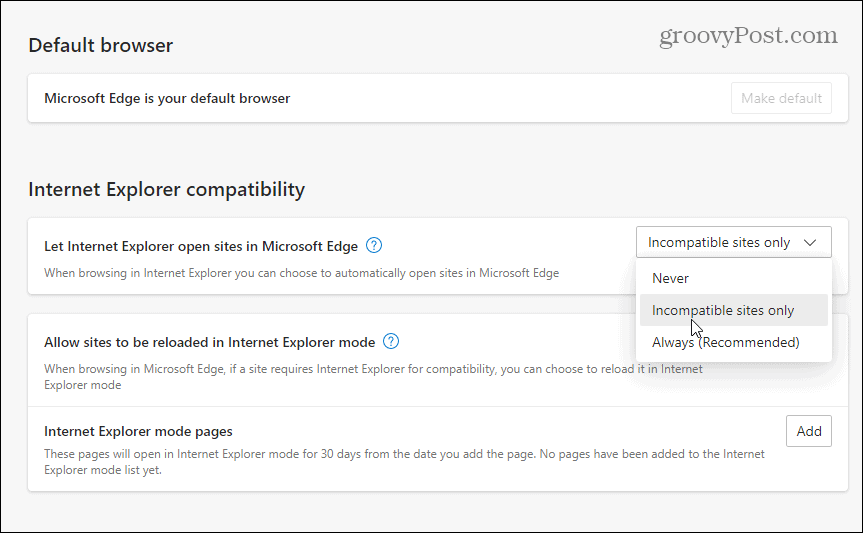Click the groovyPost.com watermark logo
Image resolution: width=863 pixels, height=533 pixels.
(x=748, y=36)
